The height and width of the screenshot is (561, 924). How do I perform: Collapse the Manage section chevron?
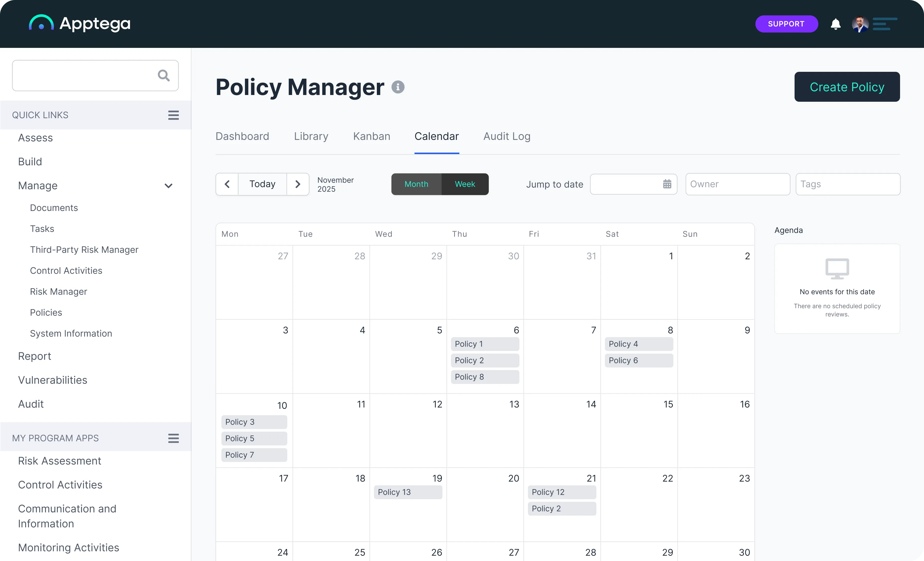tap(168, 186)
